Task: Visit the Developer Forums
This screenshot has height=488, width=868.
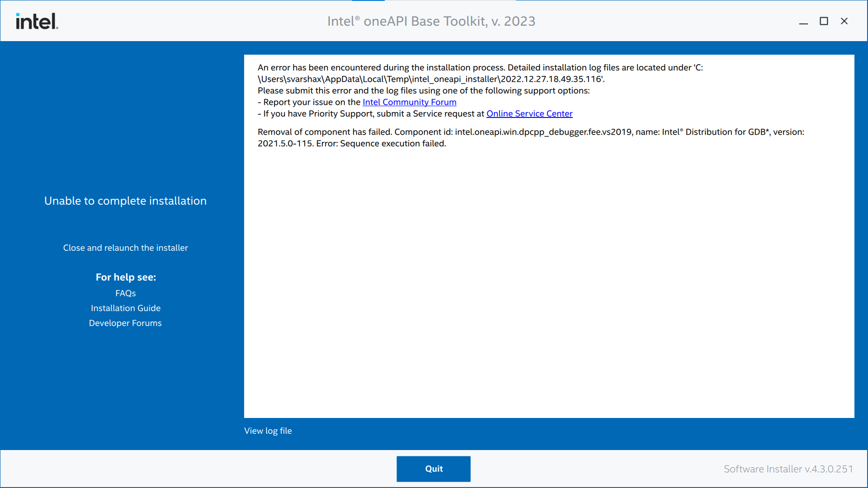Action: coord(125,323)
